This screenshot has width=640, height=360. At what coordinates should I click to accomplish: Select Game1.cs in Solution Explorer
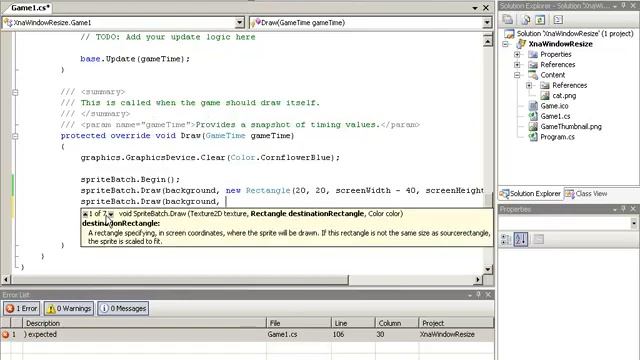(555, 116)
